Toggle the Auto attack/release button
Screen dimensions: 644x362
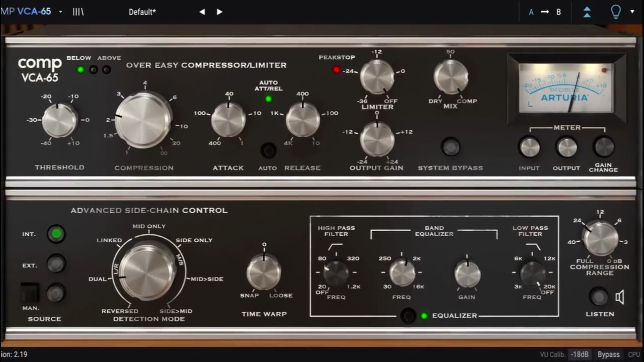[268, 150]
